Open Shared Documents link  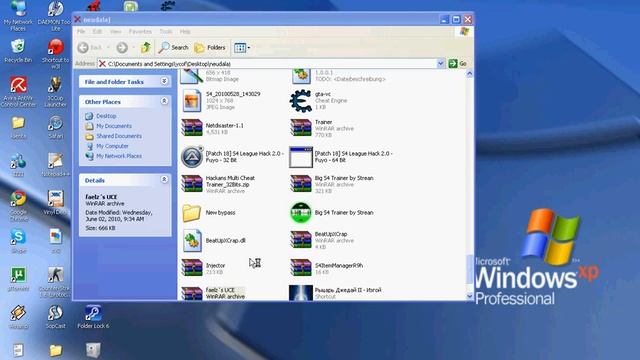coord(119,136)
